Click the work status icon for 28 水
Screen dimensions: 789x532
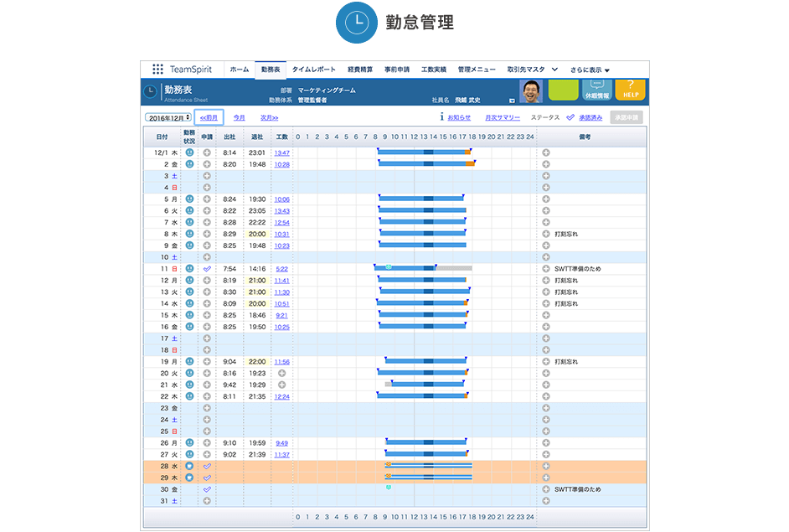[x=189, y=466]
